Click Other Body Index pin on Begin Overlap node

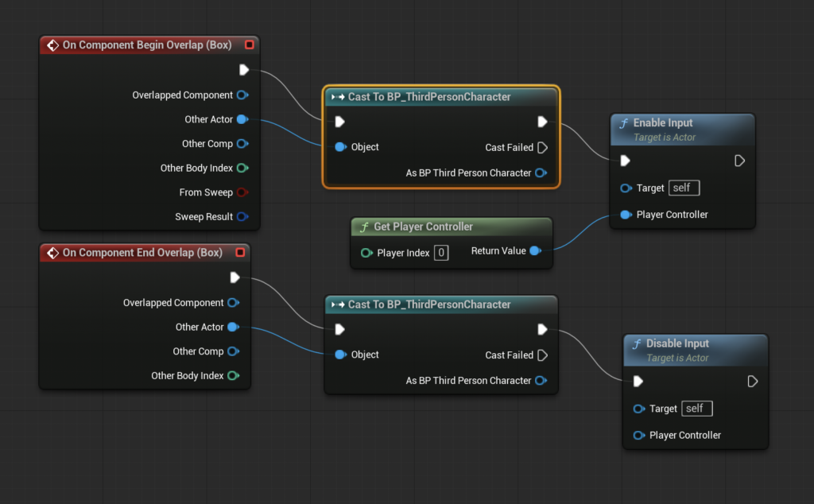242,168
